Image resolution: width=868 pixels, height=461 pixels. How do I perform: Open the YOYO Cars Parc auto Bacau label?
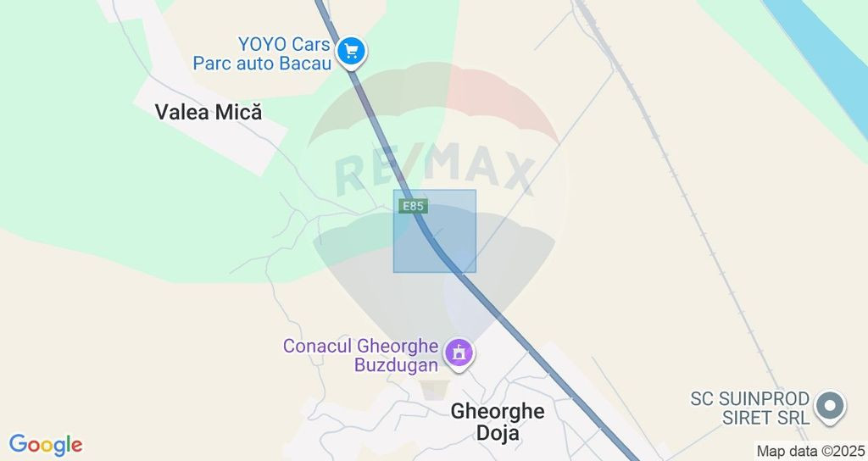pyautogui.click(x=262, y=53)
